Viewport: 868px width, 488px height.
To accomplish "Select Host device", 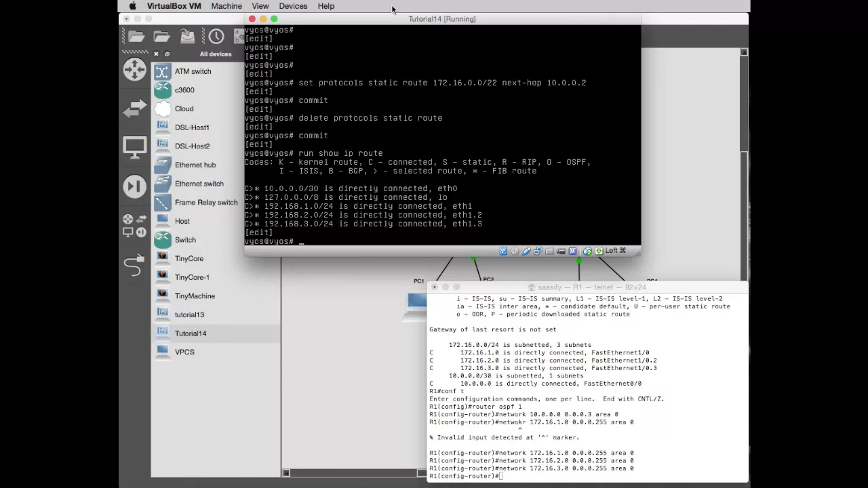I will point(216,221).
